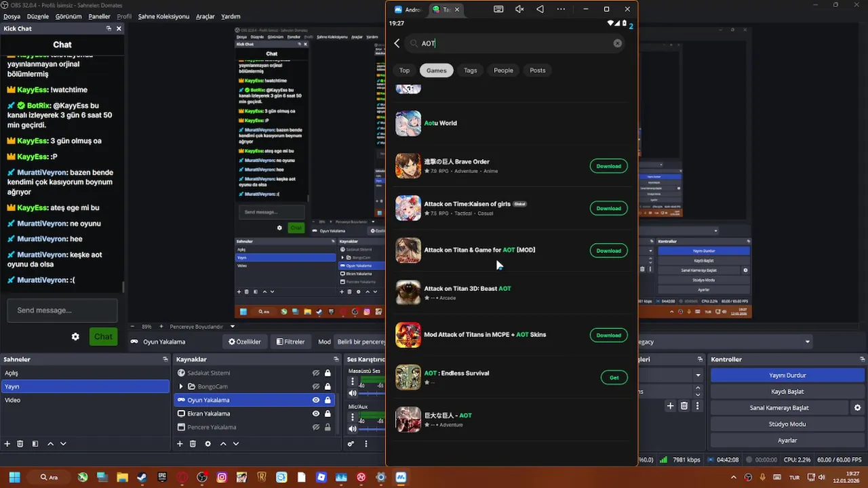868x488 pixels.
Task: Open Ayarlar in Kontroller panel
Action: pos(787,441)
